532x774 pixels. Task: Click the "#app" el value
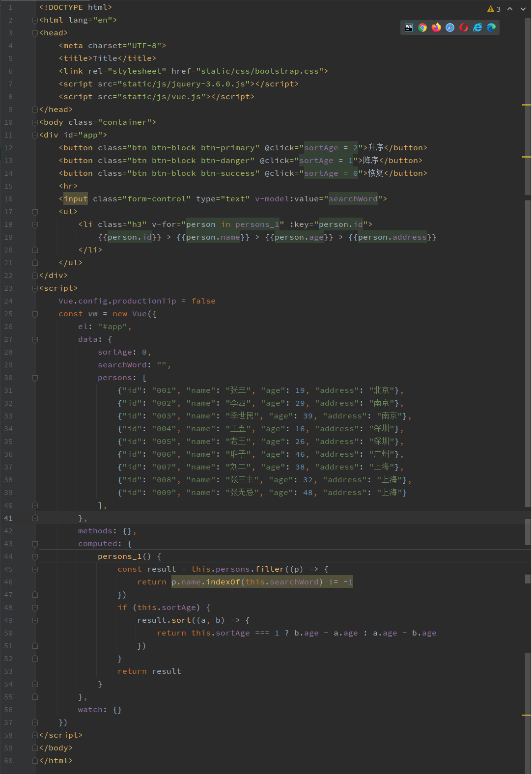click(112, 327)
